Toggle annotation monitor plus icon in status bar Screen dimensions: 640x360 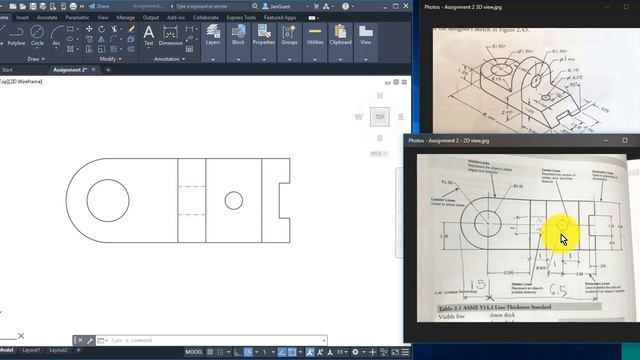372,352
